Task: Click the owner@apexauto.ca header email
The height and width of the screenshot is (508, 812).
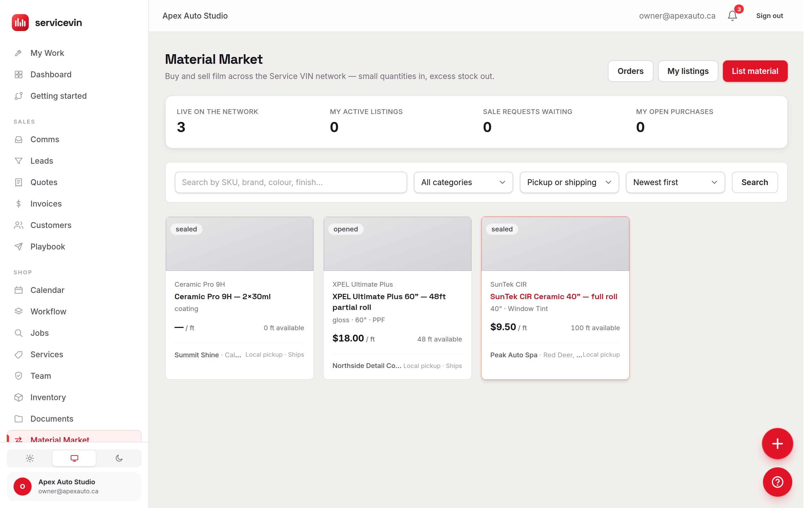Action: click(677, 16)
